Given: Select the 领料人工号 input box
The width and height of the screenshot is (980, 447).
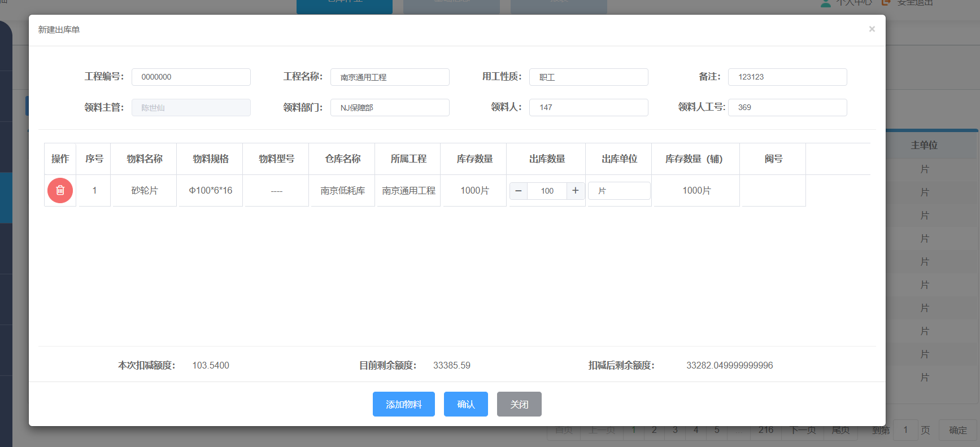Looking at the screenshot, I should (x=787, y=108).
